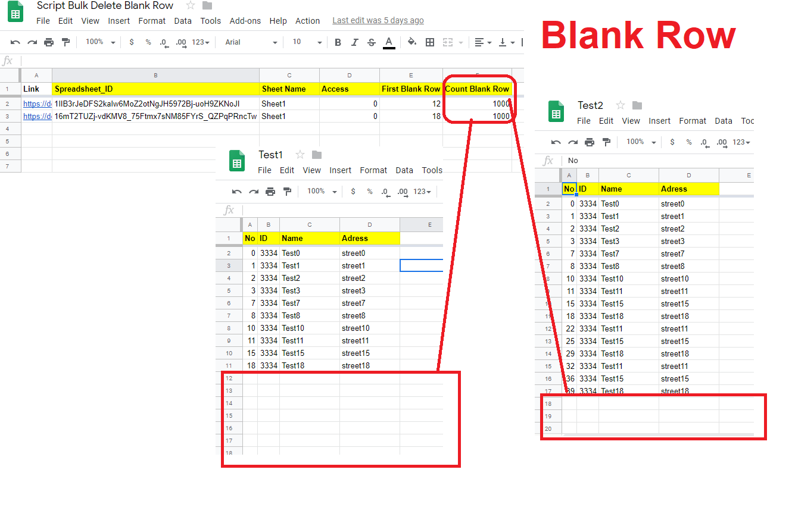
Task: Open the Sheets home icon of main spreadsheet
Action: (x=15, y=12)
